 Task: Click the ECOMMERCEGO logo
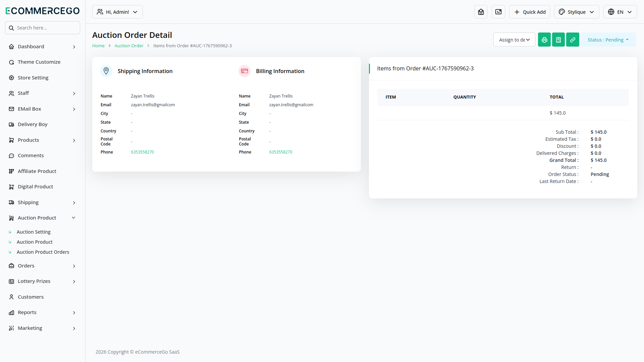tap(43, 11)
